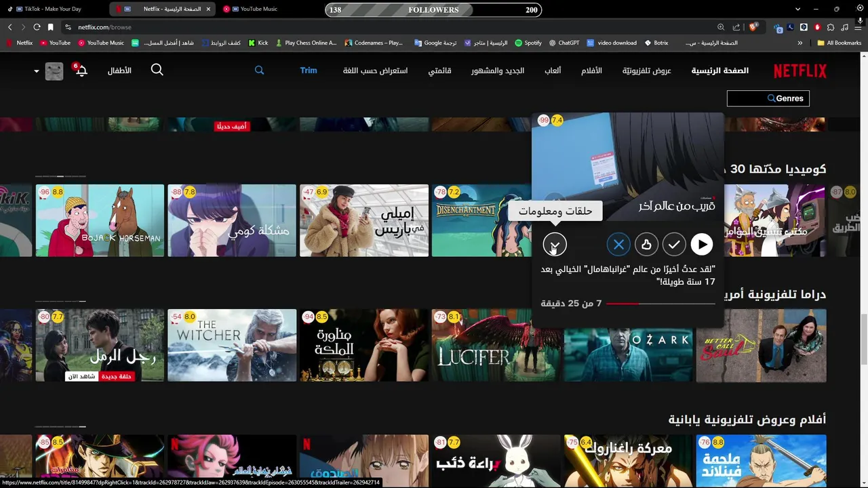Viewport: 868px width, 488px height.
Task: Open استعراض حسب اللغة menu item
Action: [x=375, y=70]
